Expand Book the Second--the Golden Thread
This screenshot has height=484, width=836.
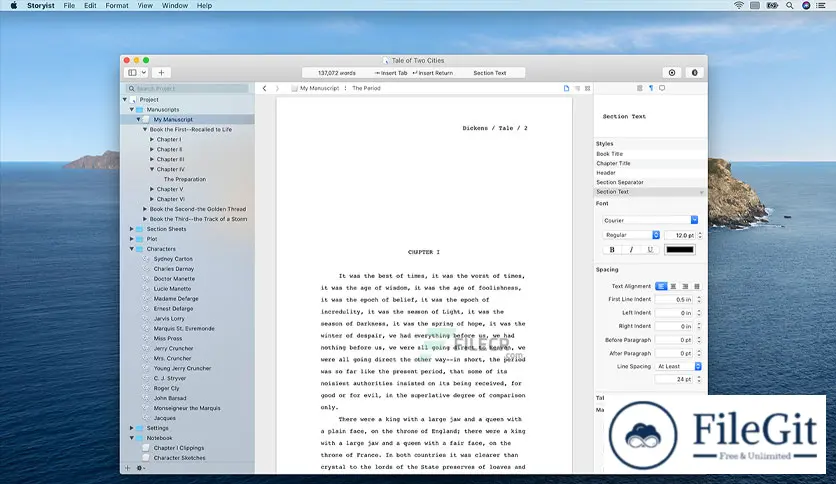(x=144, y=209)
